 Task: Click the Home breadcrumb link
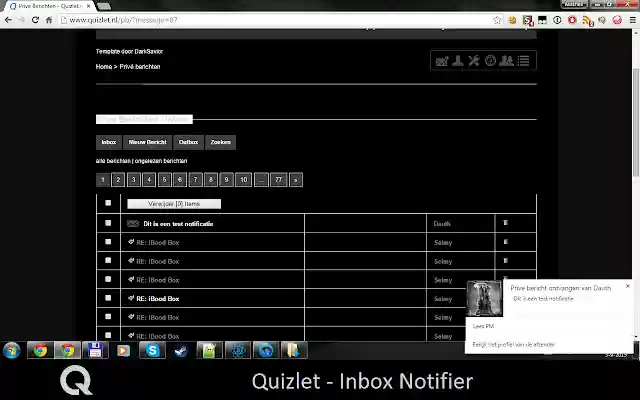tap(104, 67)
